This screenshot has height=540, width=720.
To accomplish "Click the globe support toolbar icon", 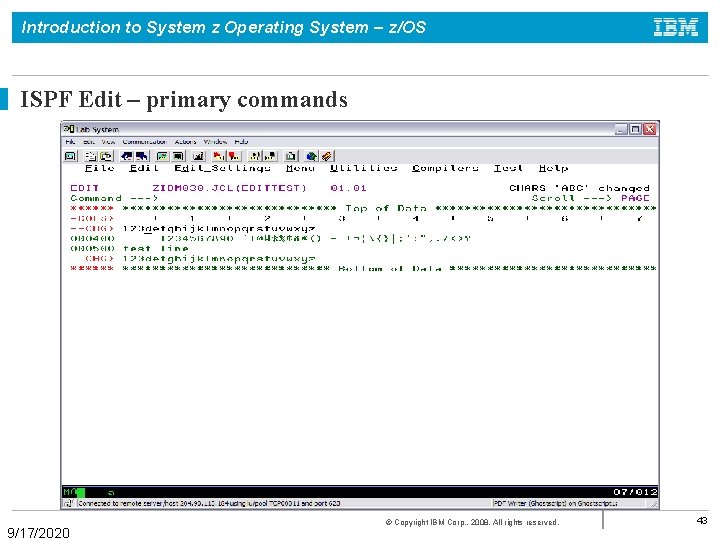I will click(x=311, y=156).
